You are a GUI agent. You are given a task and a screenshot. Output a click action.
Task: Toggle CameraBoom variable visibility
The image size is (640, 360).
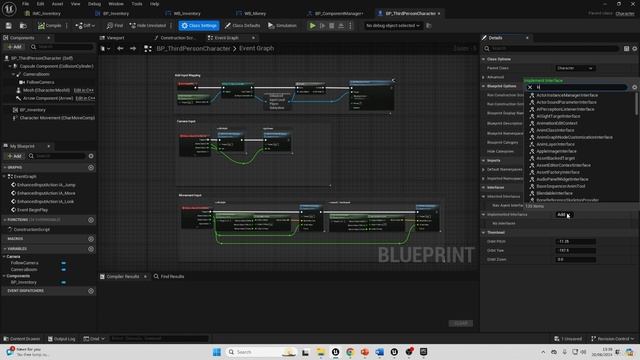(64, 269)
